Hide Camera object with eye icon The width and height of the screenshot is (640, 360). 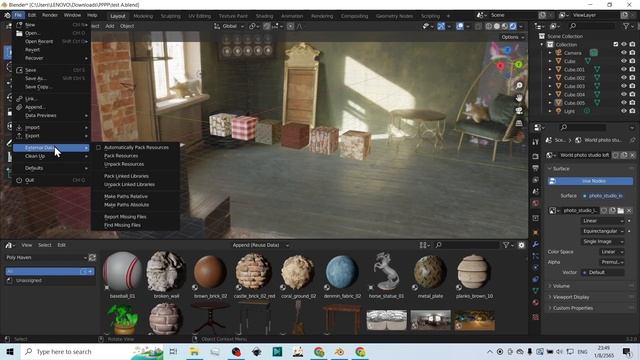624,53
